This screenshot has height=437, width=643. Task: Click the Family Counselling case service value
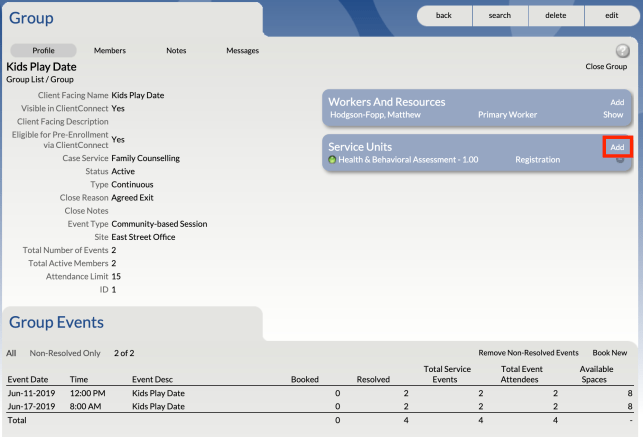click(146, 158)
